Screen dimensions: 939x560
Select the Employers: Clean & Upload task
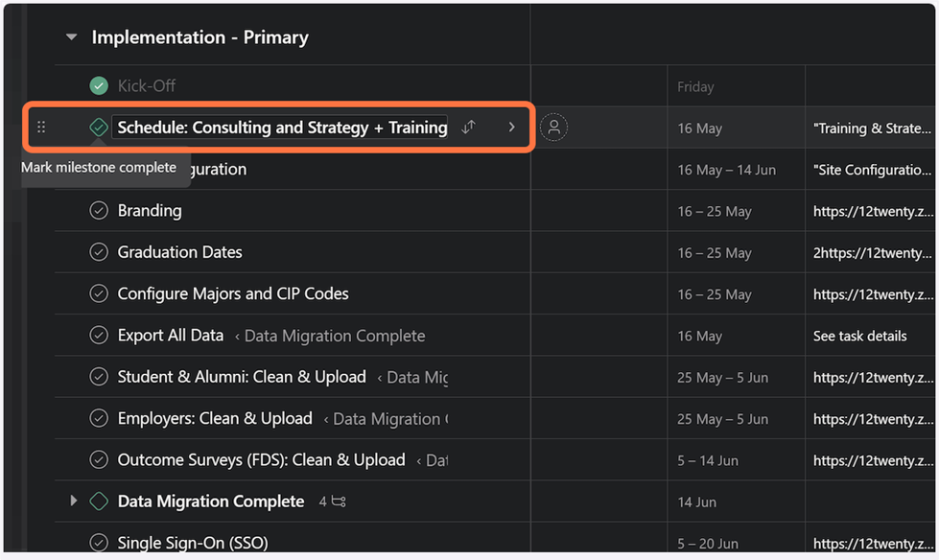pos(214,419)
